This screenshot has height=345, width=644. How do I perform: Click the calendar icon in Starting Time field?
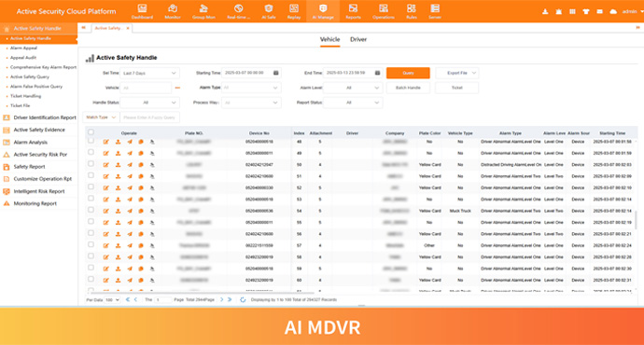pyautogui.click(x=276, y=73)
